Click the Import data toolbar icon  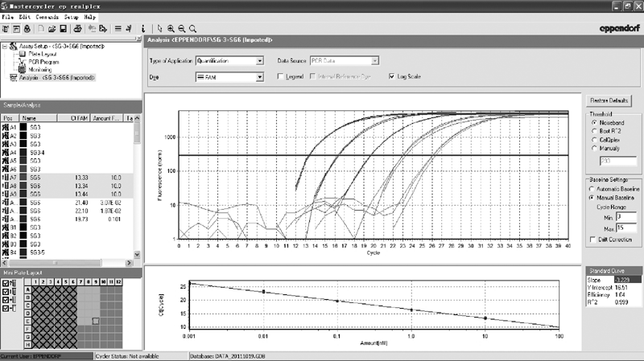[92, 29]
